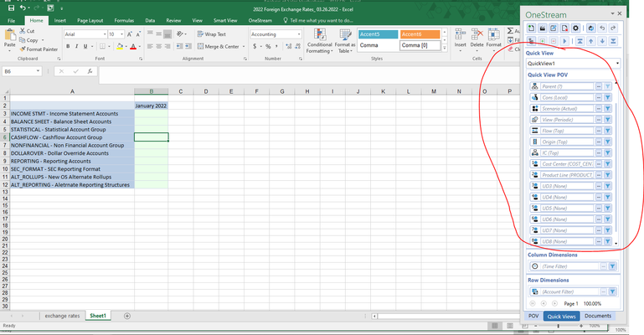Click the Account Filter funnel icon
Screen dimensions: 644x335
tap(612, 291)
